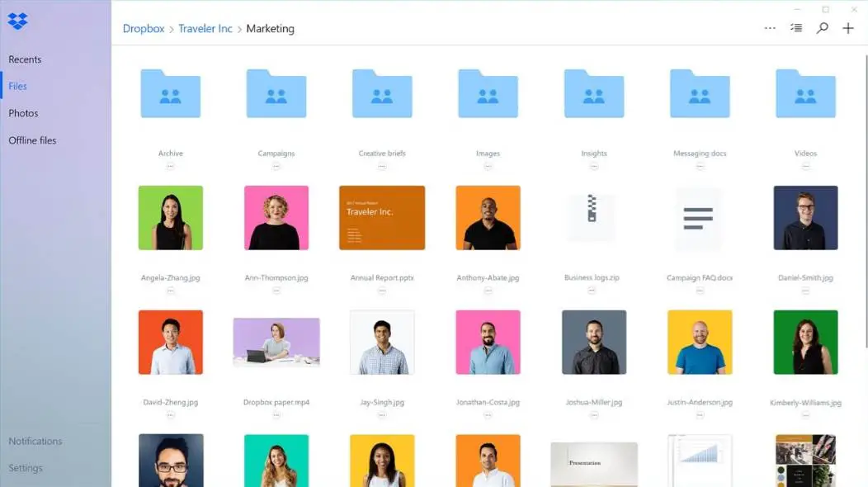Click the vertical scrollbar on the right
Viewport: 868px width, 487px height.
(866, 201)
